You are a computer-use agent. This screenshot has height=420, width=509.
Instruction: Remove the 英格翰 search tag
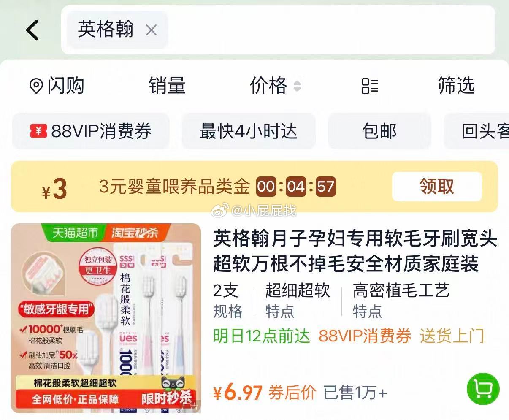coord(151,30)
